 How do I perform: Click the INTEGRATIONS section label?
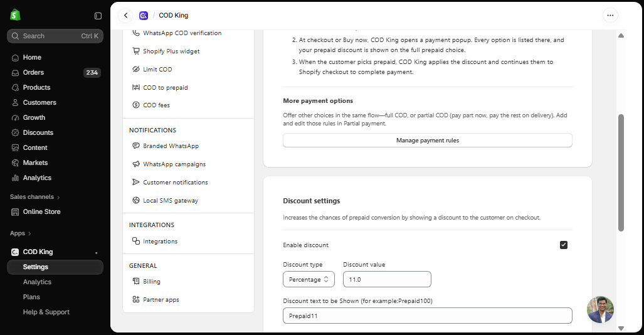152,225
